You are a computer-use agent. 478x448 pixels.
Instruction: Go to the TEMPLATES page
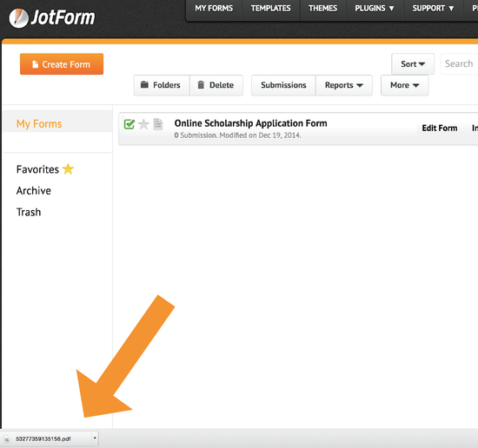pos(270,9)
